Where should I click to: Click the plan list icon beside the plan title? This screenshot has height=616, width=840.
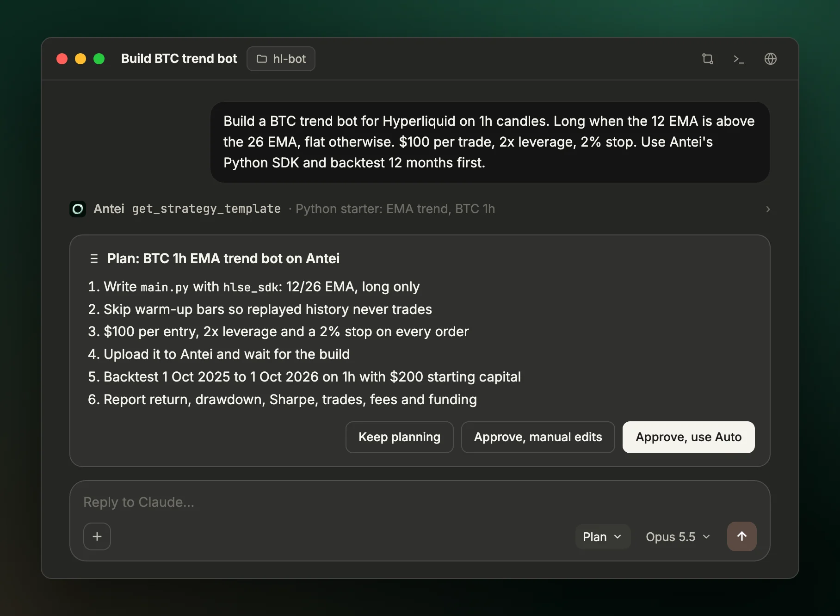coord(94,259)
